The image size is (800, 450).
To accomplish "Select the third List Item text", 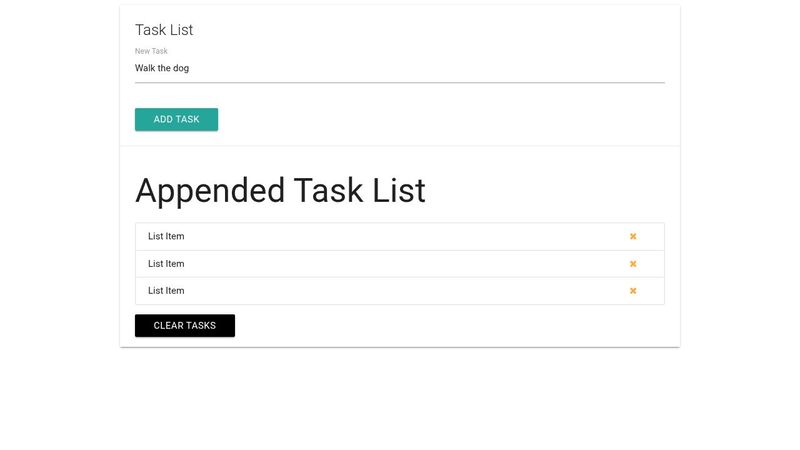I will (x=166, y=291).
